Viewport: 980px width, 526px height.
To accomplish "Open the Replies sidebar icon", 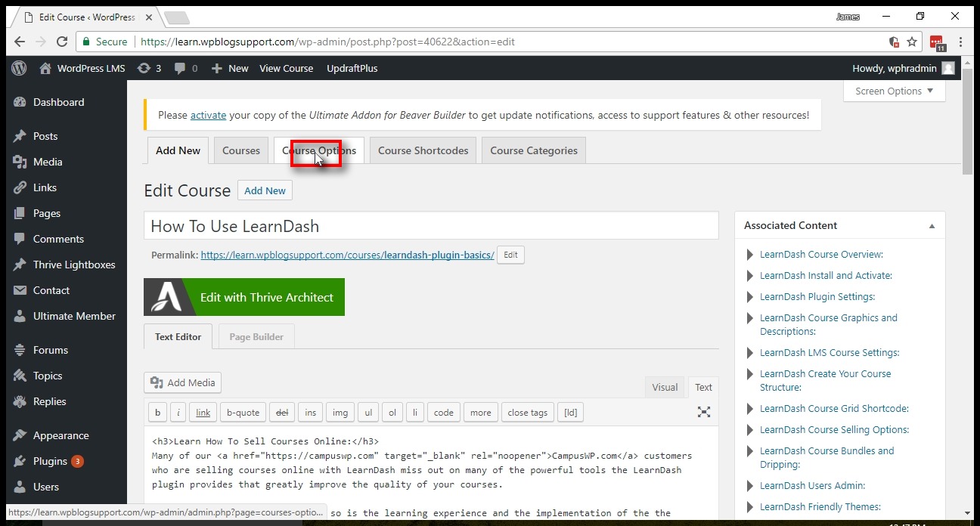I will pyautogui.click(x=20, y=401).
